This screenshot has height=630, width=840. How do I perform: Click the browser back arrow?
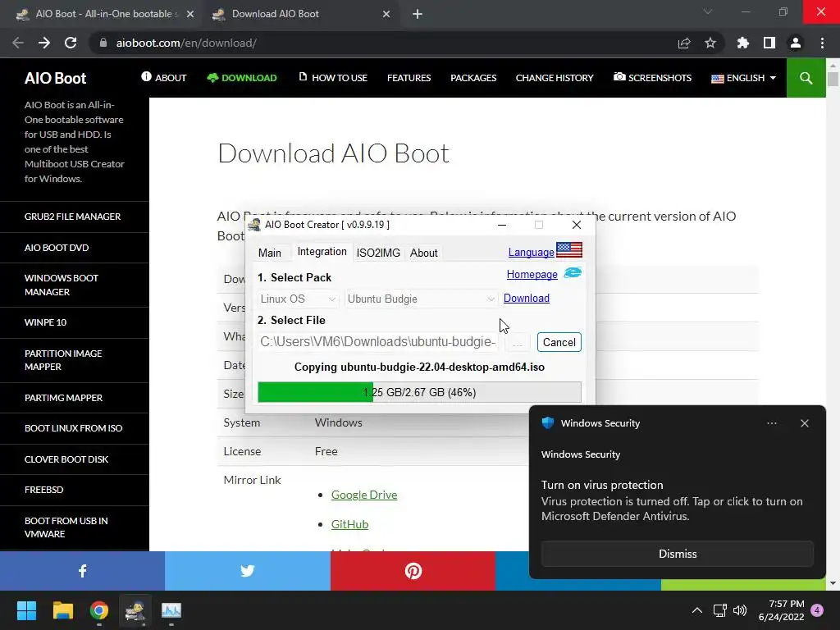[x=18, y=43]
